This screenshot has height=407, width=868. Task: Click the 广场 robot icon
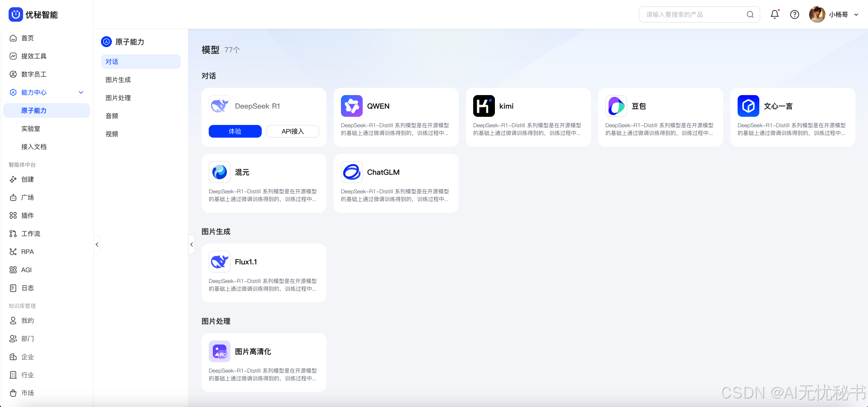(x=13, y=197)
